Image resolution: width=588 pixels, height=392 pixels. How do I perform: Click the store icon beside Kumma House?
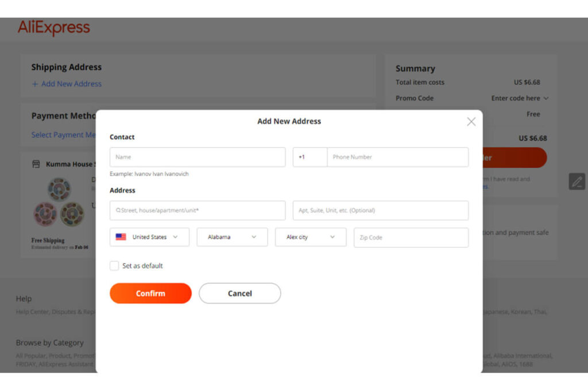[x=36, y=164]
